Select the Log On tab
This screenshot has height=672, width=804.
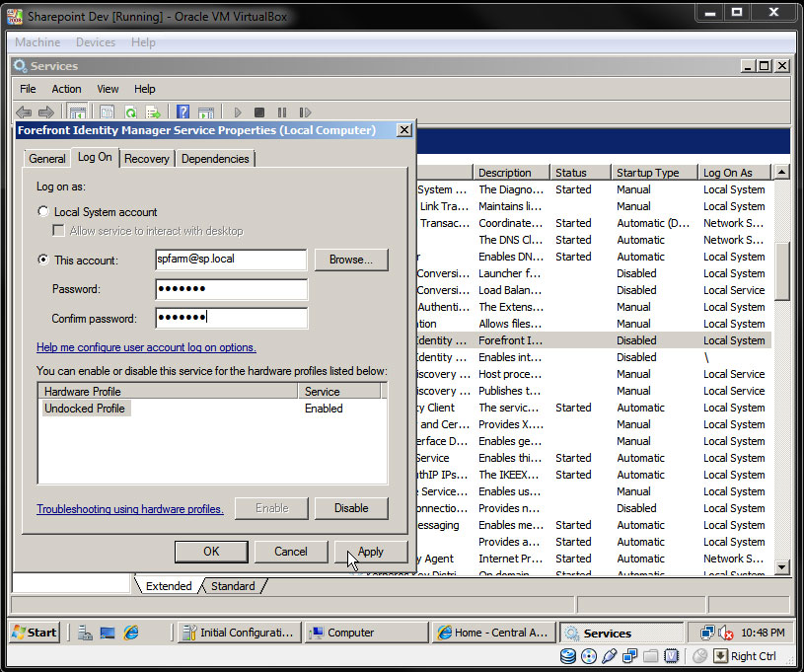pyautogui.click(x=95, y=157)
